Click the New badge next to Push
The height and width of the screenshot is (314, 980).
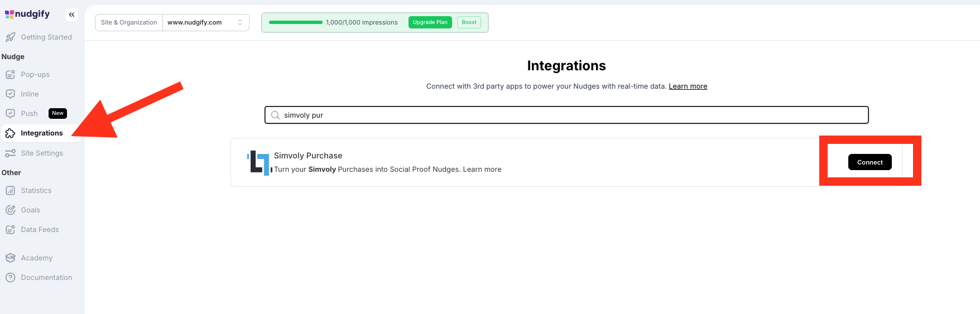pyautogui.click(x=57, y=113)
